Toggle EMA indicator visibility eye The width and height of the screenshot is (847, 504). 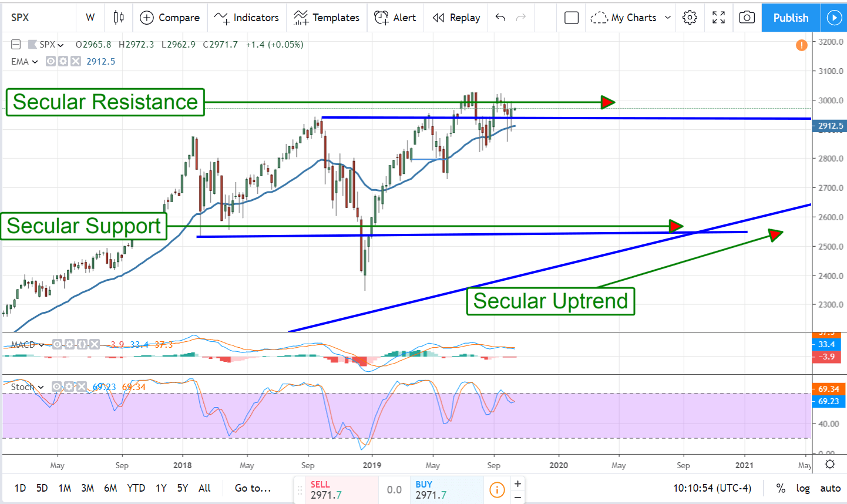(51, 61)
